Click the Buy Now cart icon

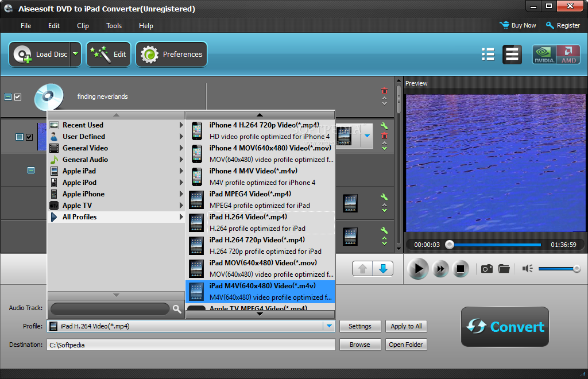pyautogui.click(x=504, y=25)
